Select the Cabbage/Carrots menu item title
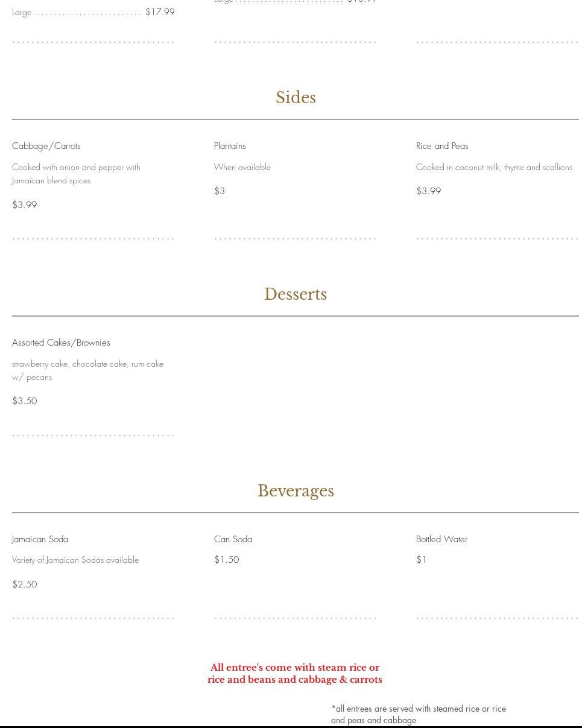Image resolution: width=582 pixels, height=728 pixels. (46, 146)
